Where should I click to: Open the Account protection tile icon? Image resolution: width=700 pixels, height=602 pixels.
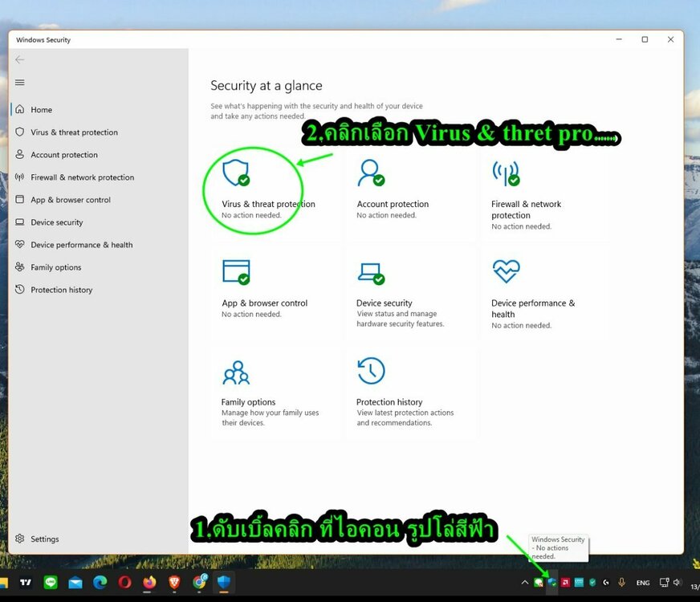pyautogui.click(x=370, y=173)
